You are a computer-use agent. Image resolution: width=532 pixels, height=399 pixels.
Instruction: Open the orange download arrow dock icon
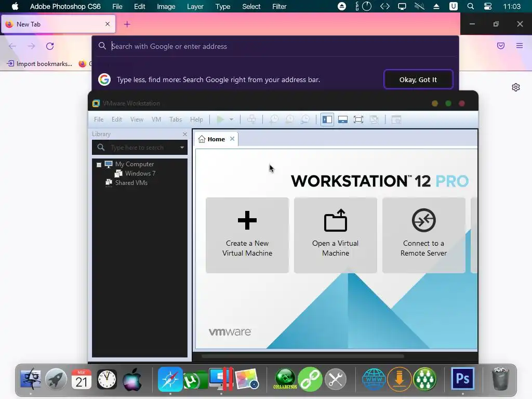(400, 379)
